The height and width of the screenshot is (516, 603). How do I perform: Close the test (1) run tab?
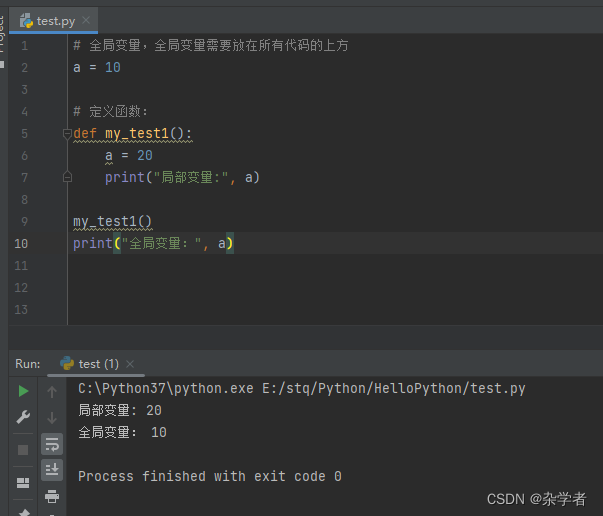(x=130, y=364)
